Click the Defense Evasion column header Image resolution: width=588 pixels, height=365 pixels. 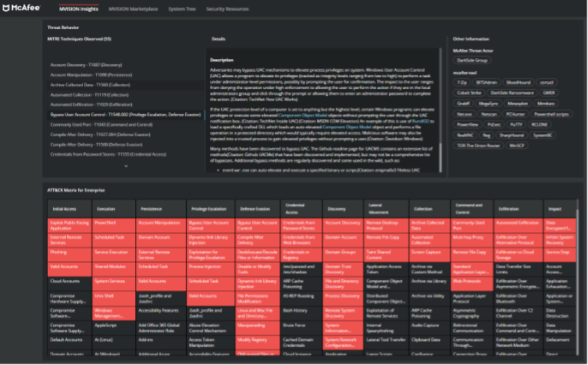pyautogui.click(x=257, y=209)
